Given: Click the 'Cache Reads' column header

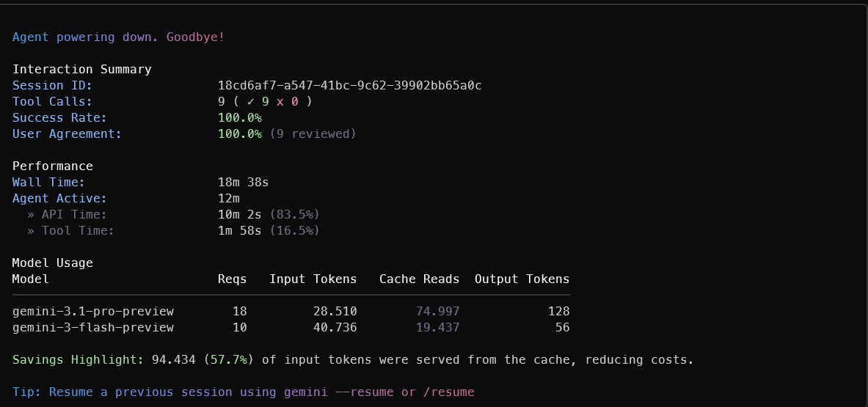Looking at the screenshot, I should point(420,279).
